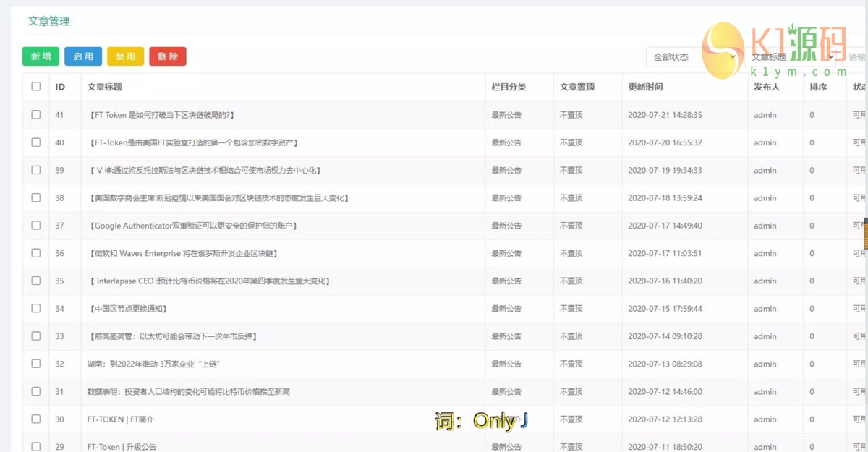This screenshot has width=868, height=452.
Task: Check the checkbox for article ID 33
Action: coord(36,336)
